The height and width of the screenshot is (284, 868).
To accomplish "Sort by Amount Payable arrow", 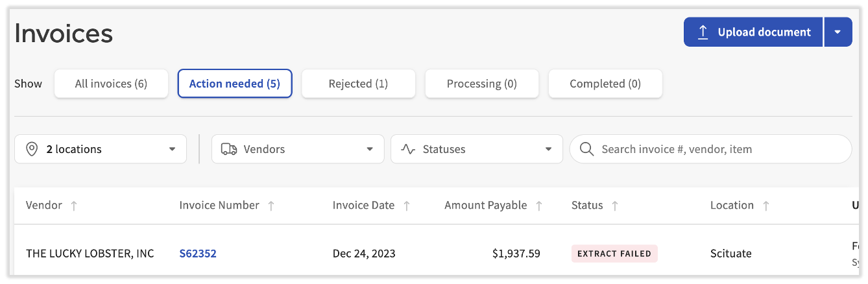I will point(539,206).
